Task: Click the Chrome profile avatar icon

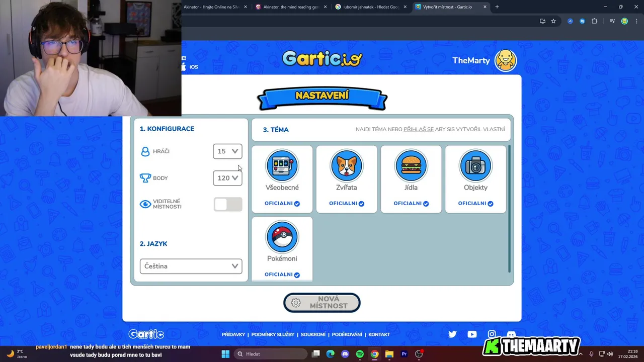Action: 624,21
